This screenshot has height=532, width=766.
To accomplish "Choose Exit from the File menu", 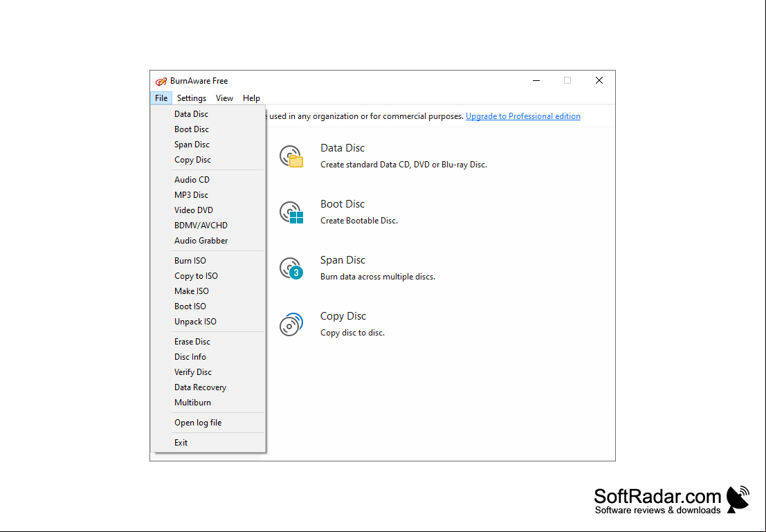I will 208,443.
